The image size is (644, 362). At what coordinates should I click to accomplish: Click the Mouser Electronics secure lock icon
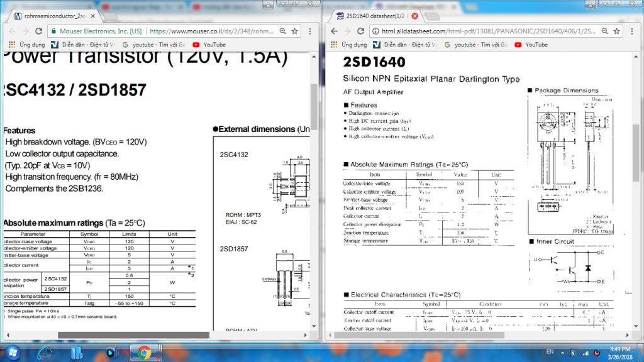[x=54, y=31]
